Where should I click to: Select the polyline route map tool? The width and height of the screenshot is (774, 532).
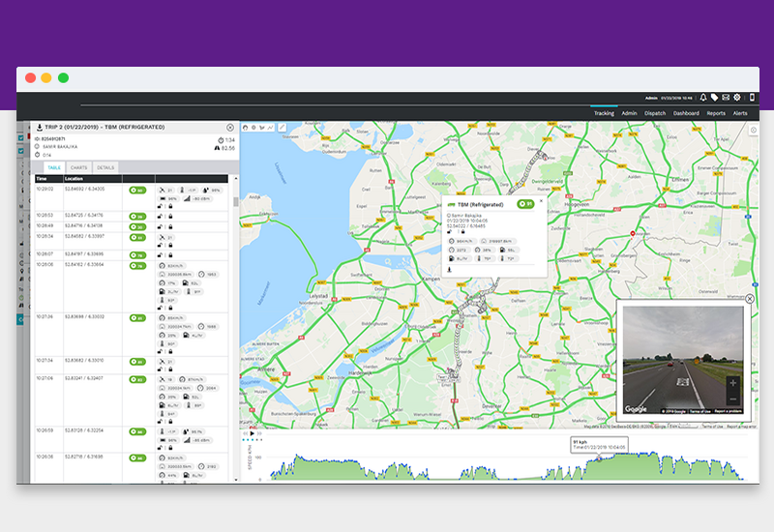(x=271, y=128)
